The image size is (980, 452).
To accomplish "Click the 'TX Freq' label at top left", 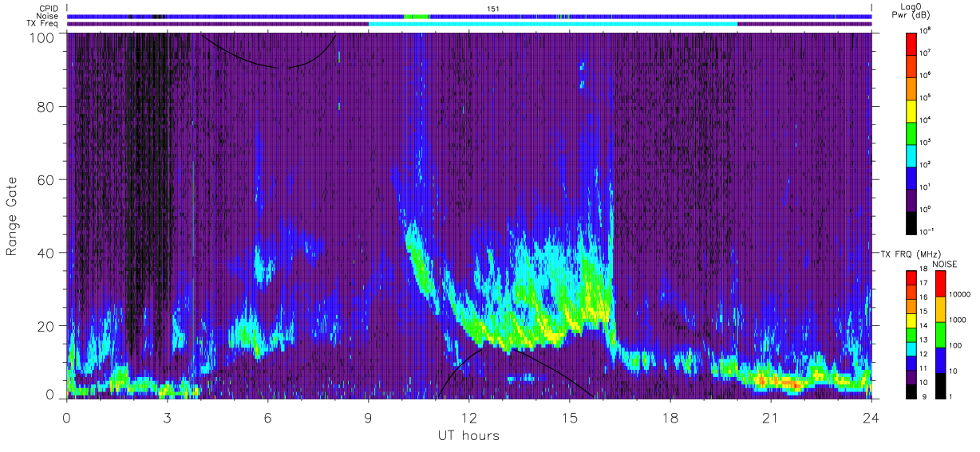I will [x=44, y=24].
